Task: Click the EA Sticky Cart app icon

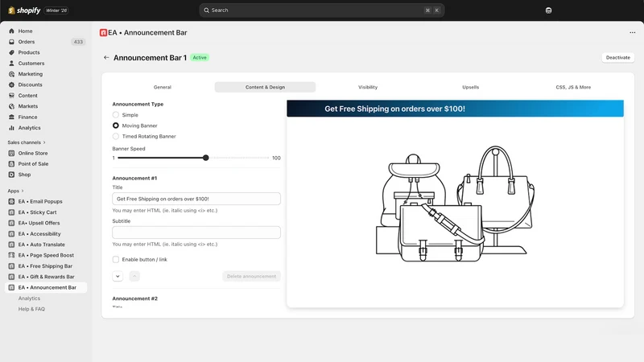Action: (x=11, y=212)
